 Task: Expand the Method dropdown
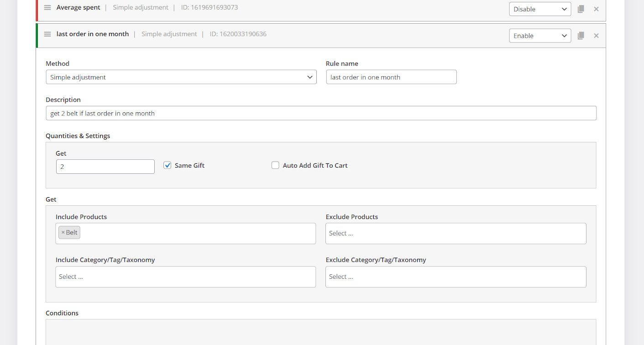(x=181, y=77)
